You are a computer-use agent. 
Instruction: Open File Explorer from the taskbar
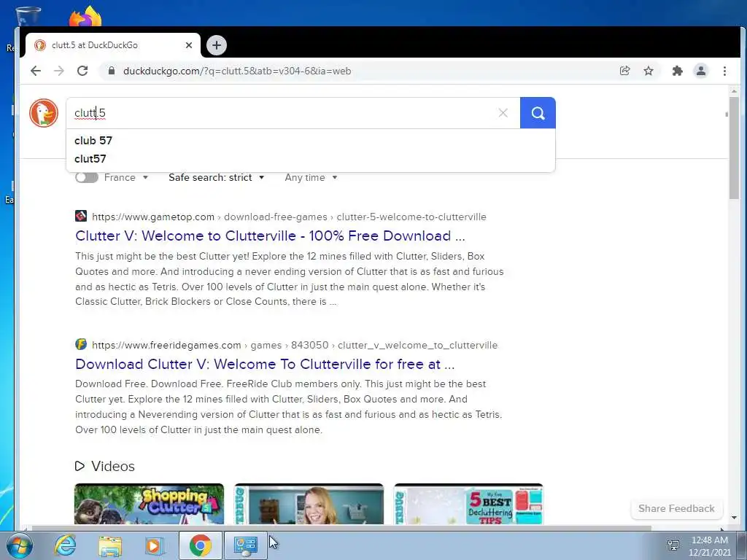pyautogui.click(x=110, y=545)
